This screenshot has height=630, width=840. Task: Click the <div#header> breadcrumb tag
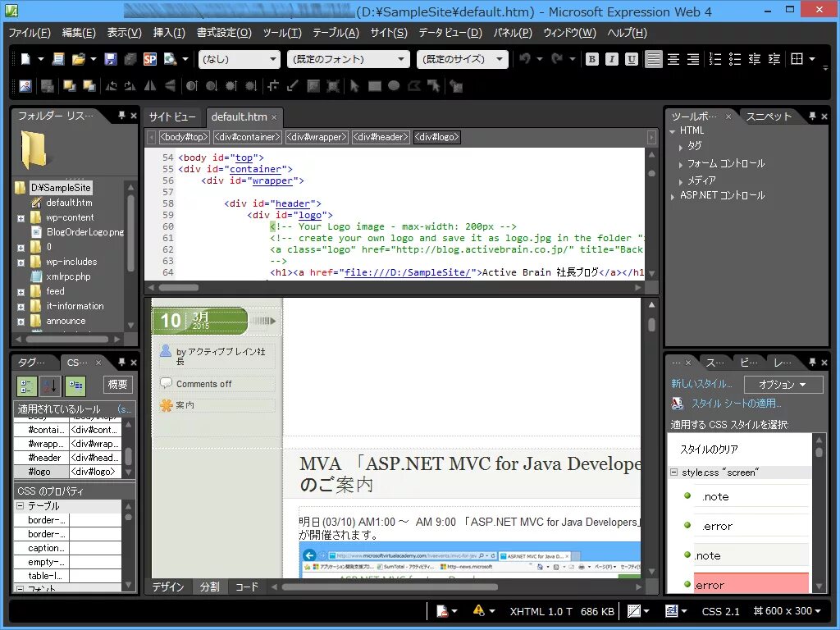pyautogui.click(x=381, y=137)
